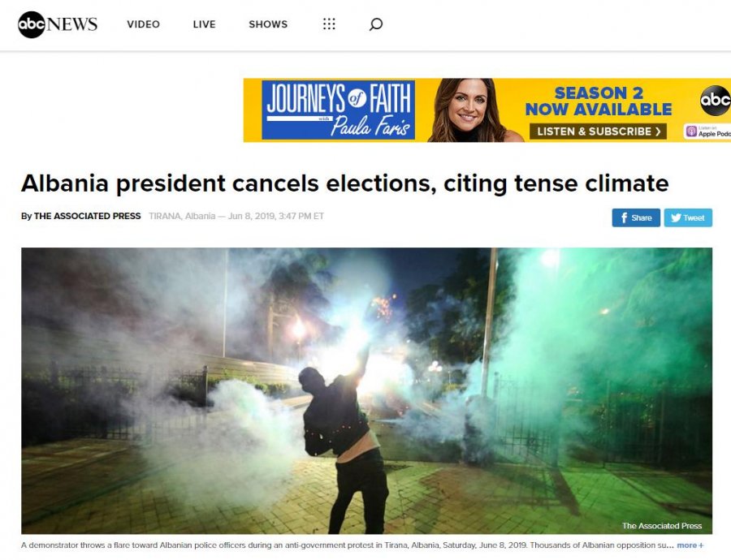Click Listen & Subscribe in the ad
Screen dimensions: 731x560
[598, 131]
